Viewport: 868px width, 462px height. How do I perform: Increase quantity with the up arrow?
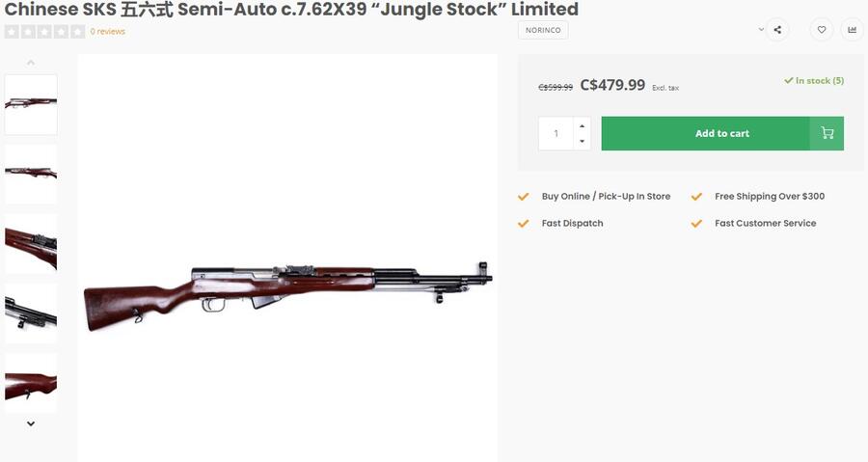[x=582, y=125]
